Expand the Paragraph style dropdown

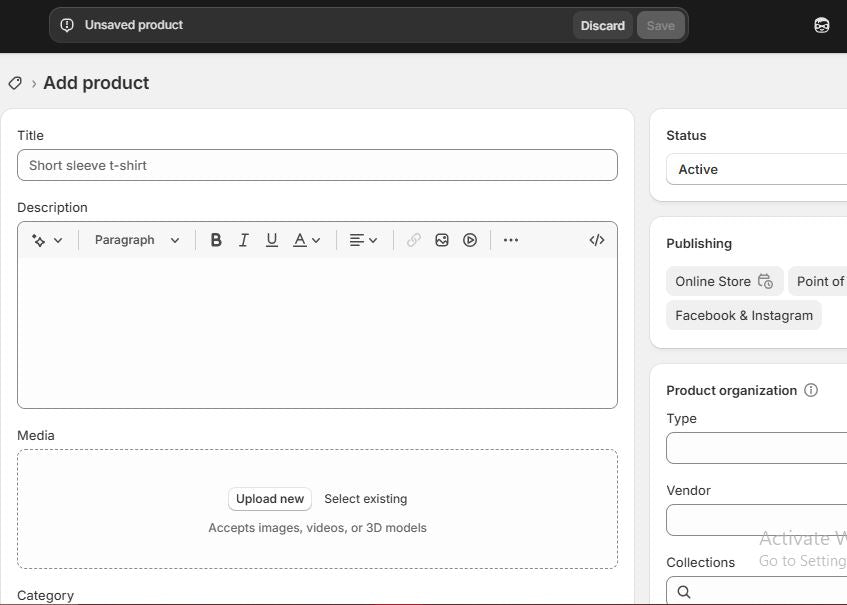coord(137,240)
